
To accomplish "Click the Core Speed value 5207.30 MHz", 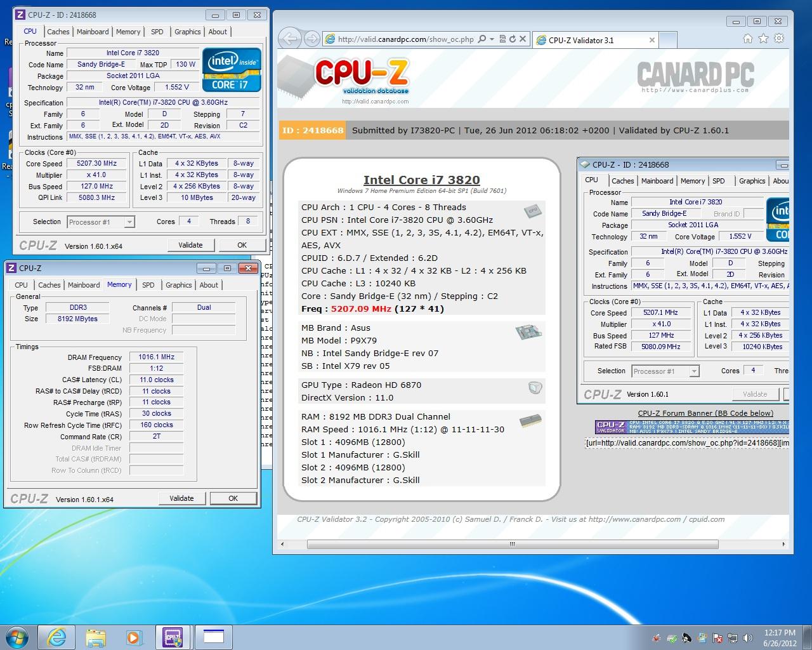I will click(x=97, y=163).
